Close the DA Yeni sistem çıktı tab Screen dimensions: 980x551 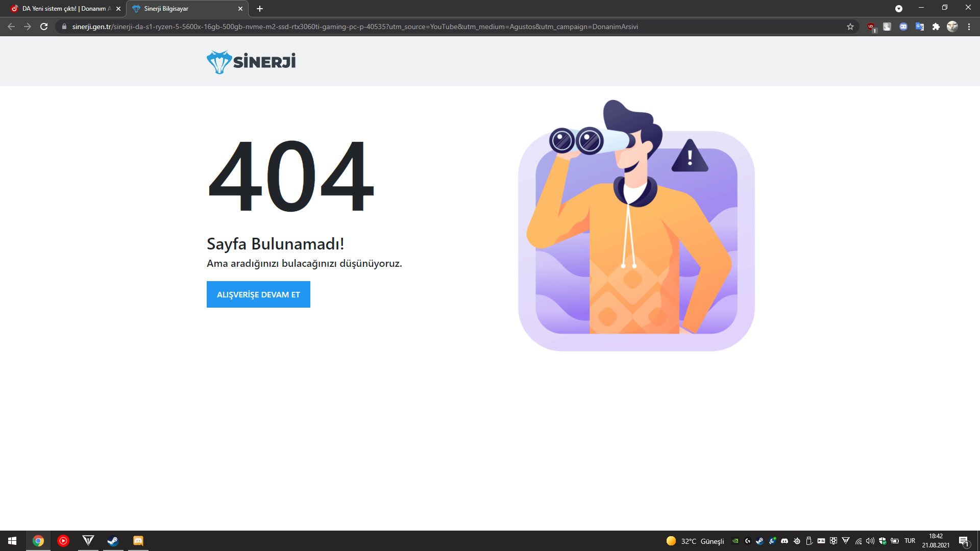pos(118,9)
